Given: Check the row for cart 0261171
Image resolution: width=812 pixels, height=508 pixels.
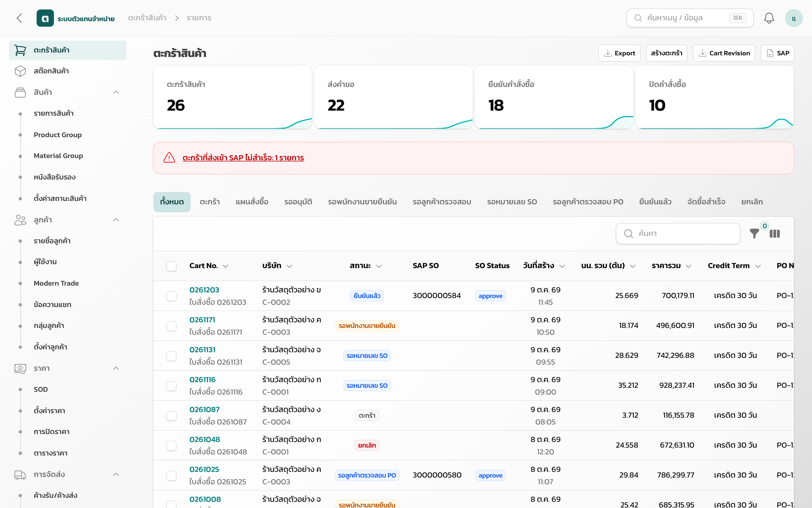Looking at the screenshot, I should (171, 326).
